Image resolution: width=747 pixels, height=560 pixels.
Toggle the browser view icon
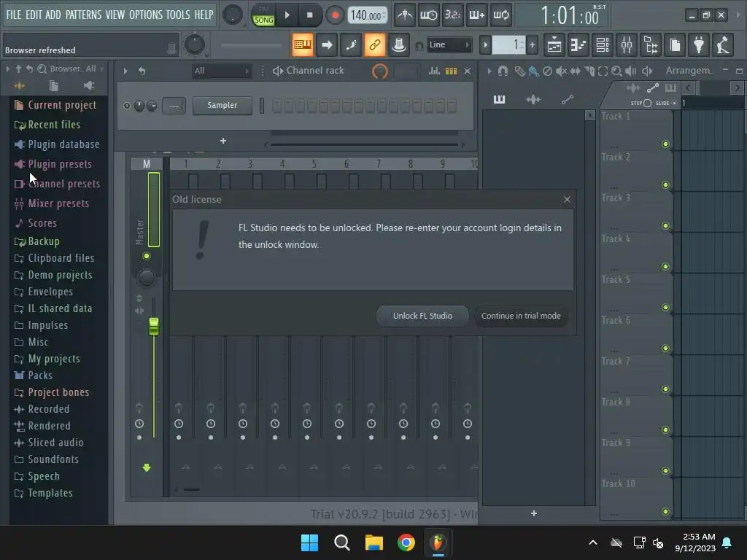tap(651, 45)
